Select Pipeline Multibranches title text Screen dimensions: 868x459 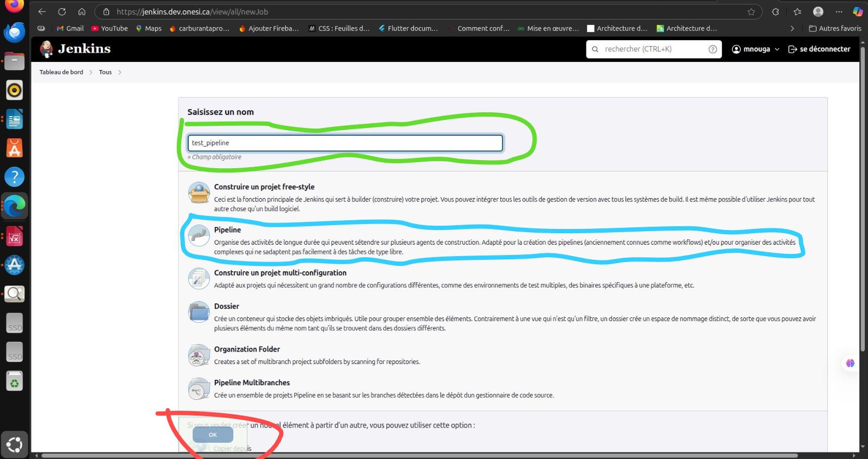click(x=252, y=382)
